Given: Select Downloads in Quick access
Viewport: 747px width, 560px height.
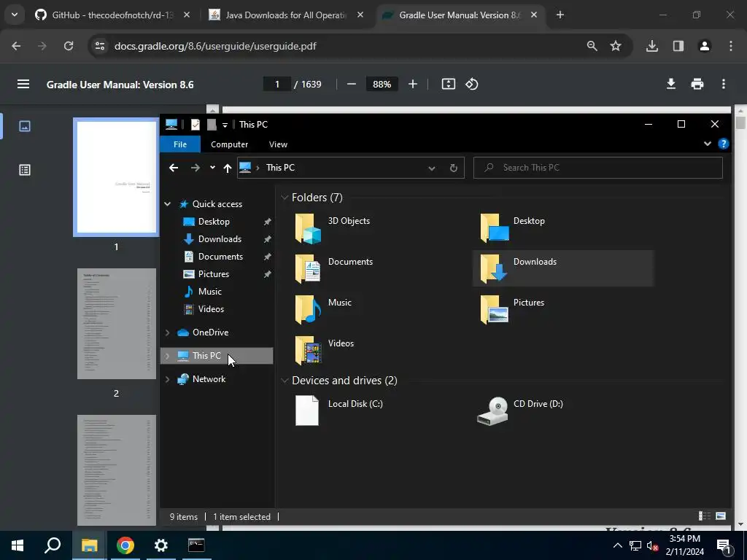Looking at the screenshot, I should point(220,239).
